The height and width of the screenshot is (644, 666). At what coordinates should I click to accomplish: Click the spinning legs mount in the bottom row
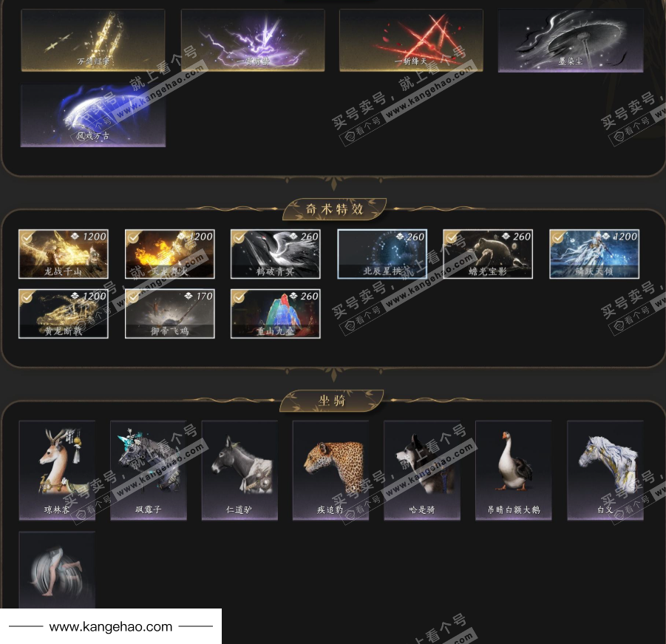(57, 569)
